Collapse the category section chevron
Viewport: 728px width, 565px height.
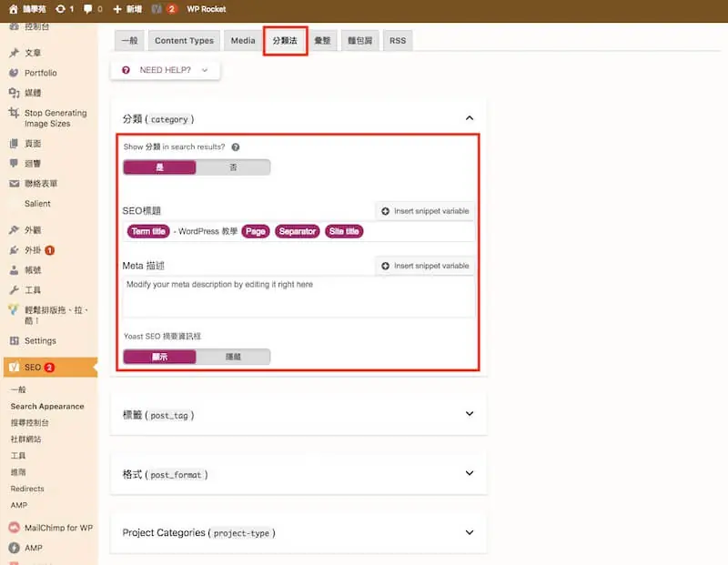pos(470,118)
